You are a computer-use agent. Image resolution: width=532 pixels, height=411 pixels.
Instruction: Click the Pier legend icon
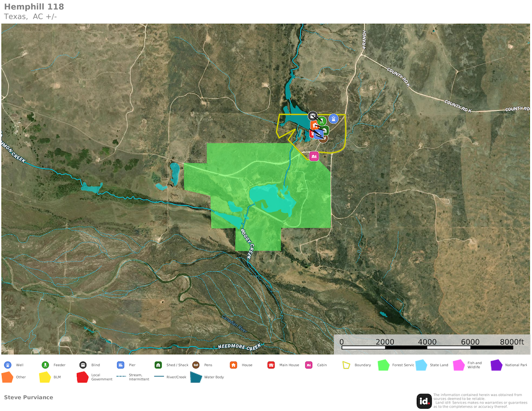120,365
